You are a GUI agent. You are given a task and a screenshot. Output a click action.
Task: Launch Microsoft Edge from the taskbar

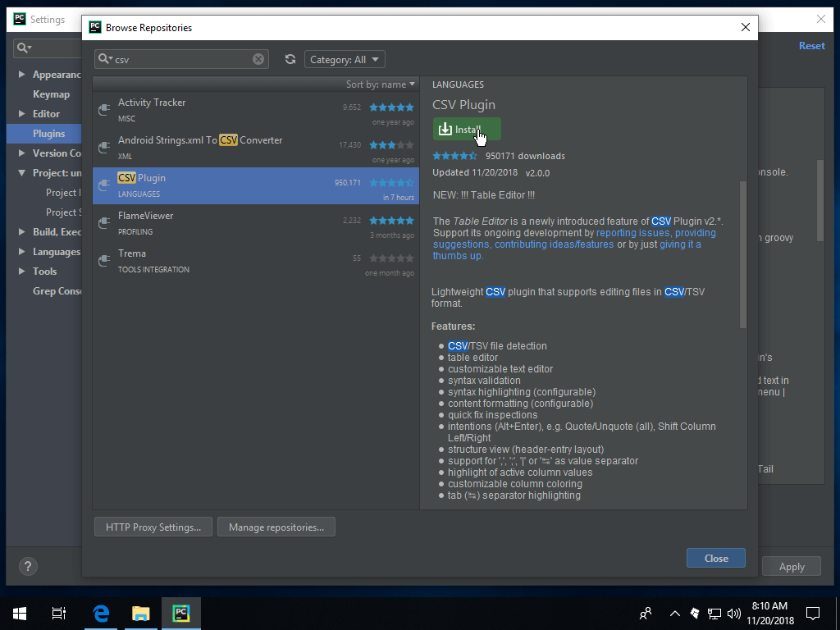pos(100,613)
